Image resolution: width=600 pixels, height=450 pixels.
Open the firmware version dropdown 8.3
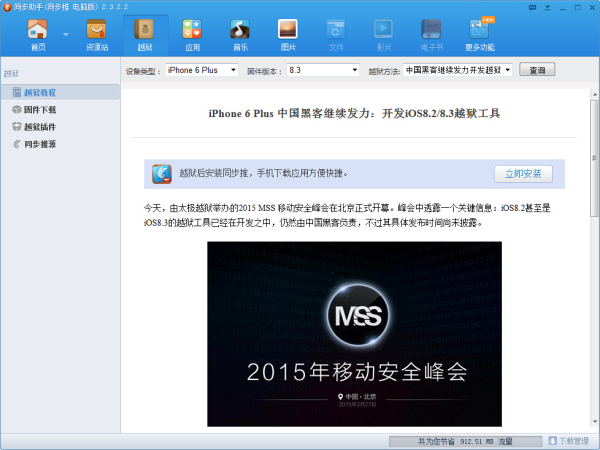pyautogui.click(x=323, y=70)
